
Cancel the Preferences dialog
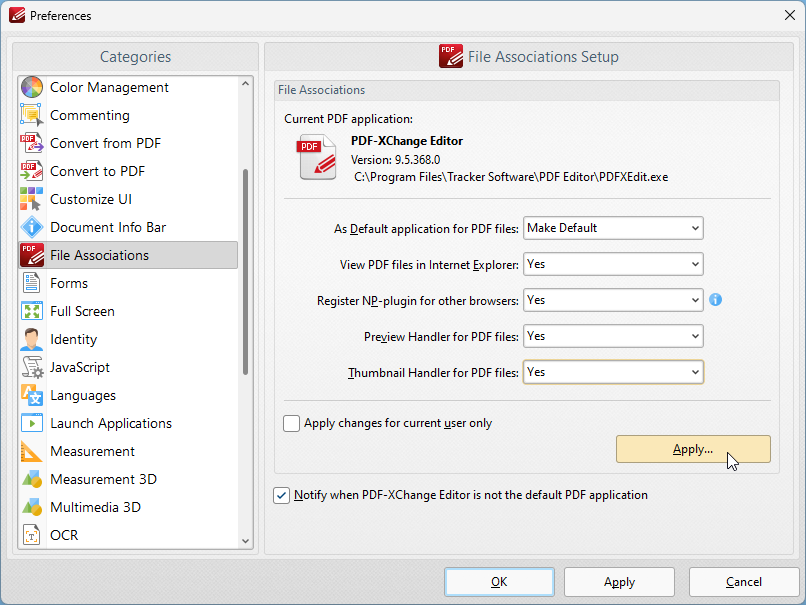(744, 582)
